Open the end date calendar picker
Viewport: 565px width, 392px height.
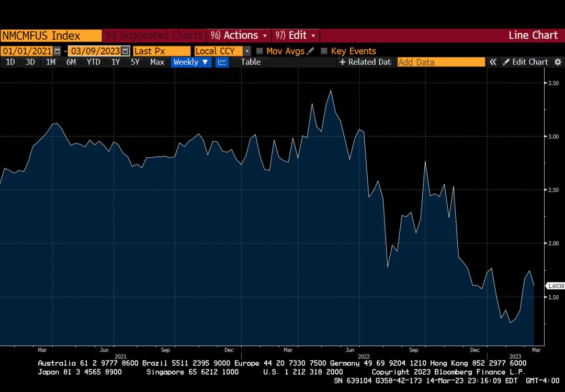(125, 51)
